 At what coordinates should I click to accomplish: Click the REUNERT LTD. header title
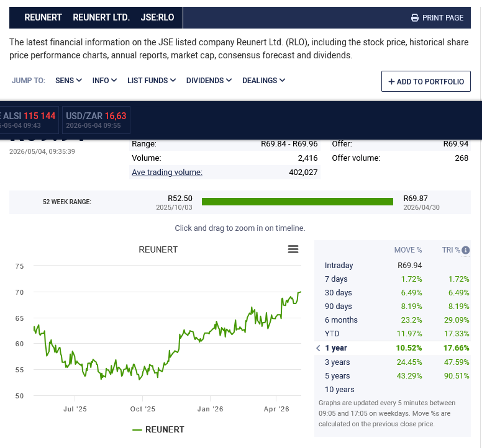pyautogui.click(x=101, y=17)
